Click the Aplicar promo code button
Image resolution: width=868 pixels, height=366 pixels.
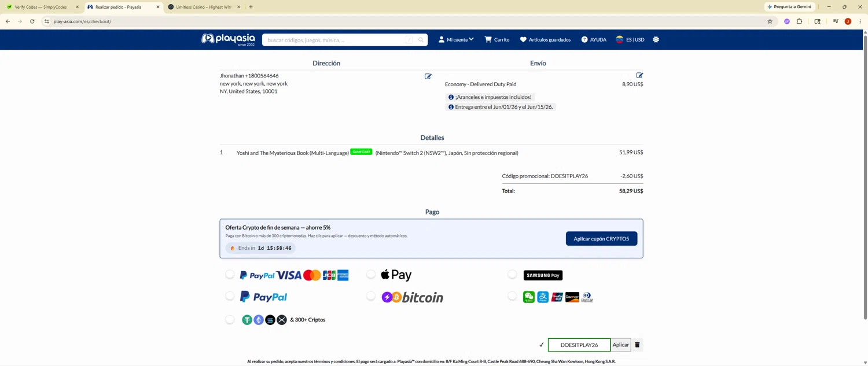(620, 345)
